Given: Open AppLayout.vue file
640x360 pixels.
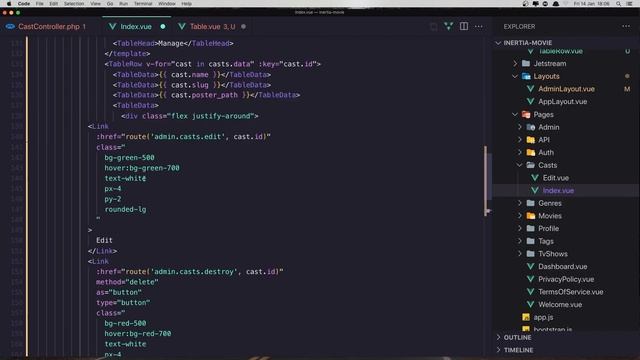Looking at the screenshot, I should point(562,102).
